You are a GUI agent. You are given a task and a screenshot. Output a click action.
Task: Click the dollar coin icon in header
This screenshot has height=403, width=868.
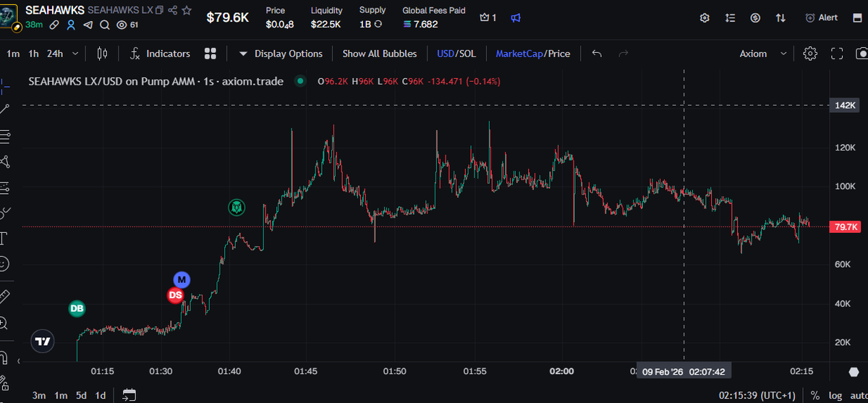coord(755,17)
